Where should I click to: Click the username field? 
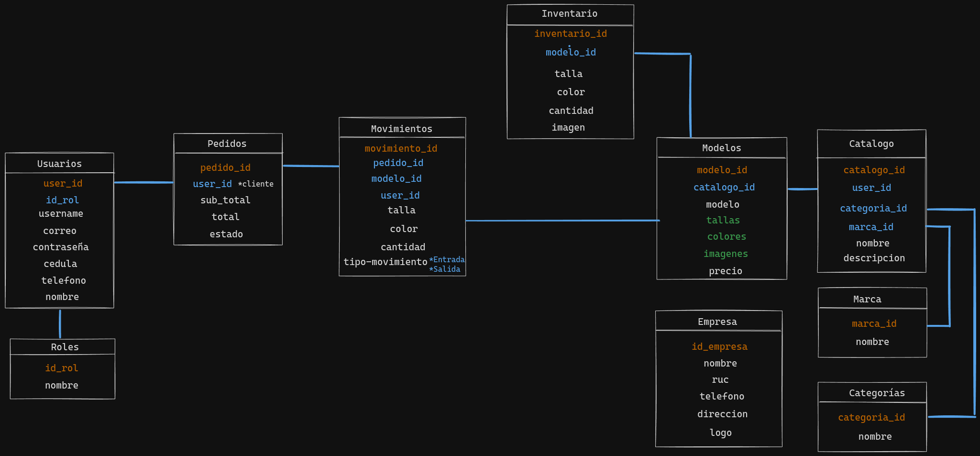[61, 213]
